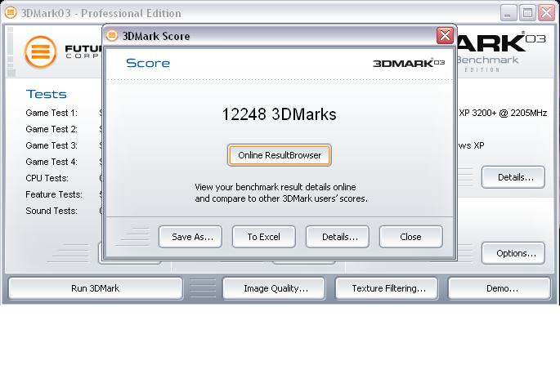Click the 'View your benchmark result details online' text
560x392 pixels.
point(276,187)
